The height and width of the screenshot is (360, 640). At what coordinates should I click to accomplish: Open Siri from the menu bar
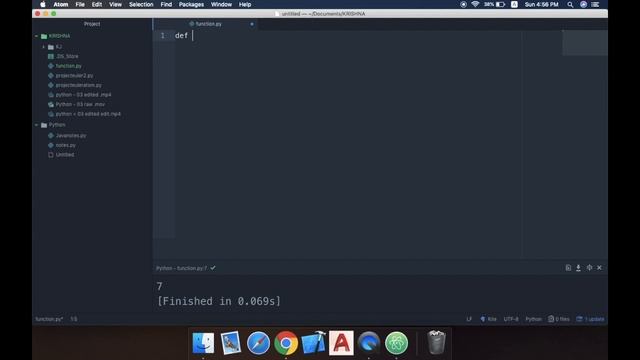pos(584,4)
